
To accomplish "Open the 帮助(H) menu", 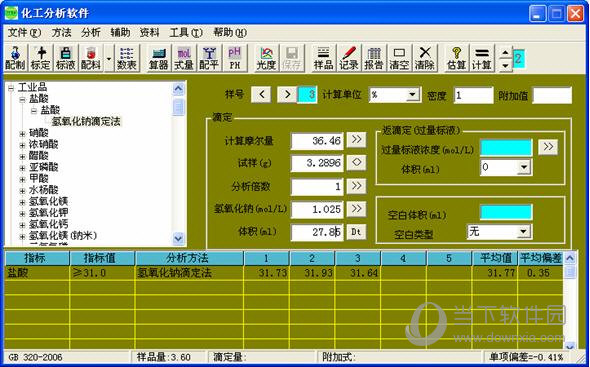I will coord(230,32).
